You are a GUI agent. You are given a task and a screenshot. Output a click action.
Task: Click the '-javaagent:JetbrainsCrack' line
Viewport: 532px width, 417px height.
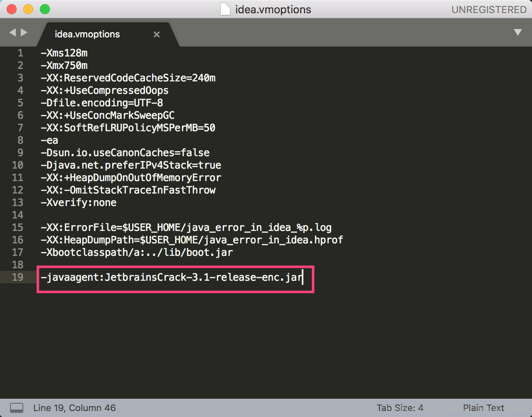[x=172, y=277]
